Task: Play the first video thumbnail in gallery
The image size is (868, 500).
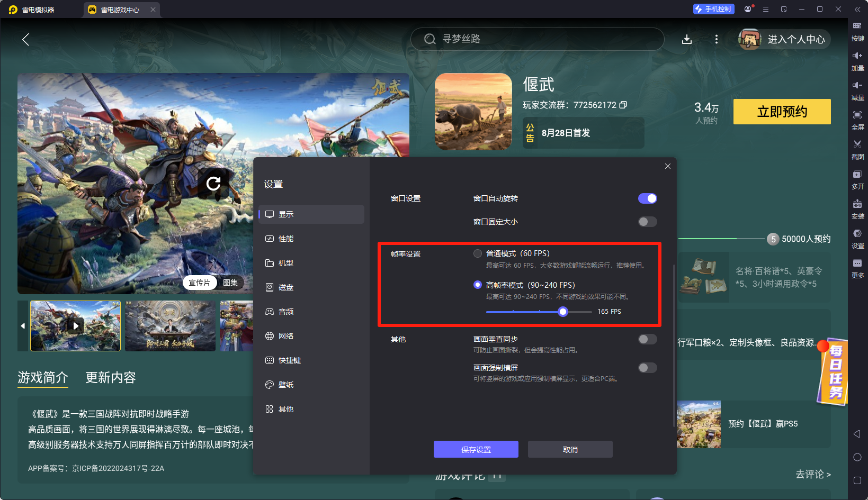Action: tap(75, 326)
